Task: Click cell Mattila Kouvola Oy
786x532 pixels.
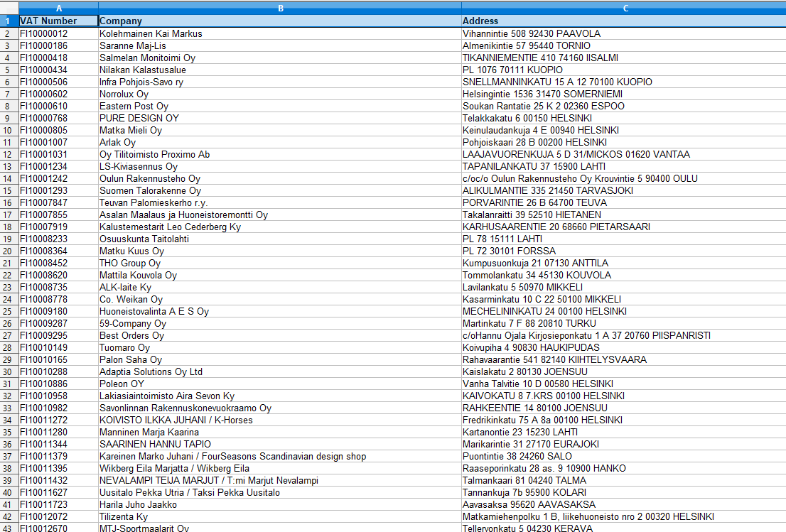Action: [x=280, y=275]
